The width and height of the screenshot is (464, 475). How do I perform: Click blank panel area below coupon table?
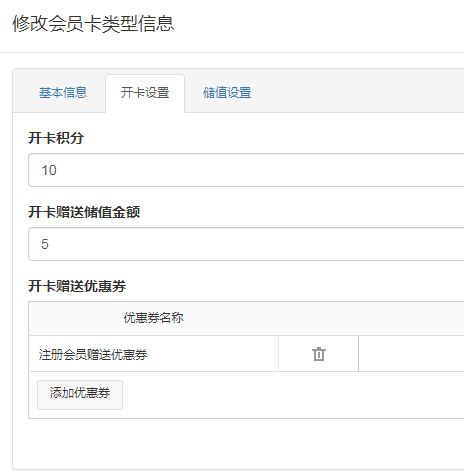coord(238,443)
